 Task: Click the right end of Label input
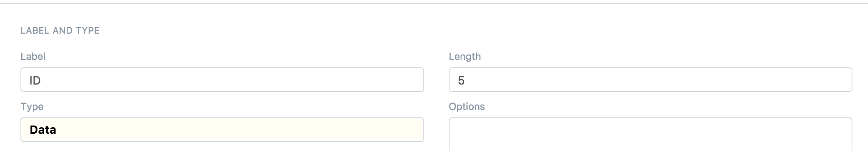(414, 80)
